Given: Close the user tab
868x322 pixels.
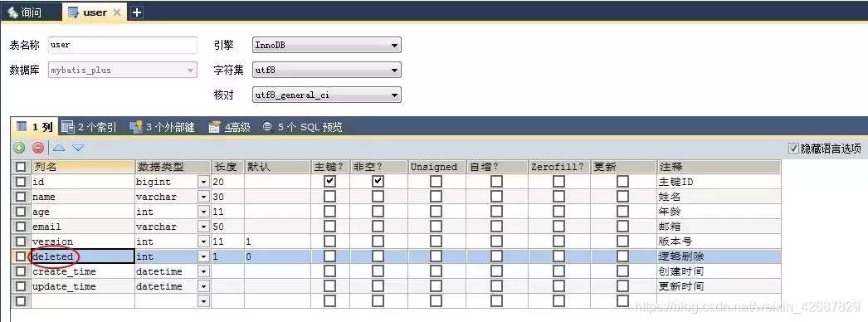Looking at the screenshot, I should click(117, 12).
